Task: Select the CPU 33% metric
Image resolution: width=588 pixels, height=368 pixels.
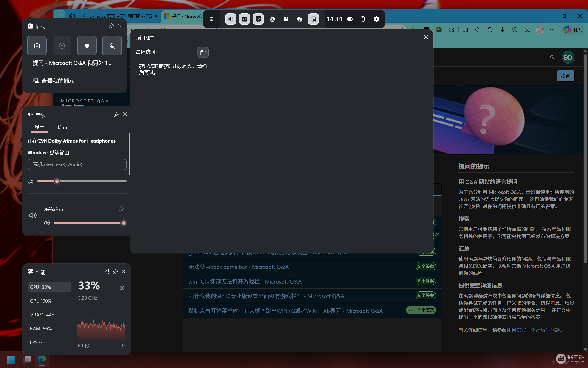Action: 49,287
